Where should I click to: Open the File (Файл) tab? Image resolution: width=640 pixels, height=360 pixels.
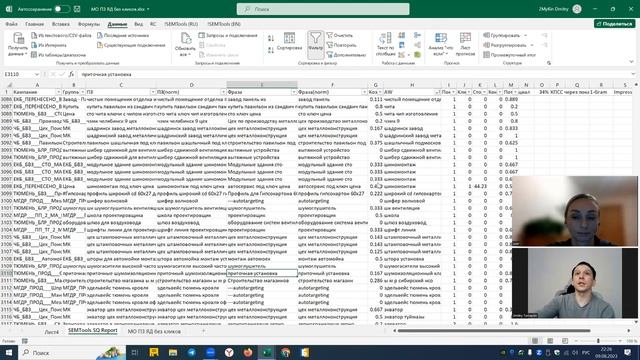tap(11, 24)
